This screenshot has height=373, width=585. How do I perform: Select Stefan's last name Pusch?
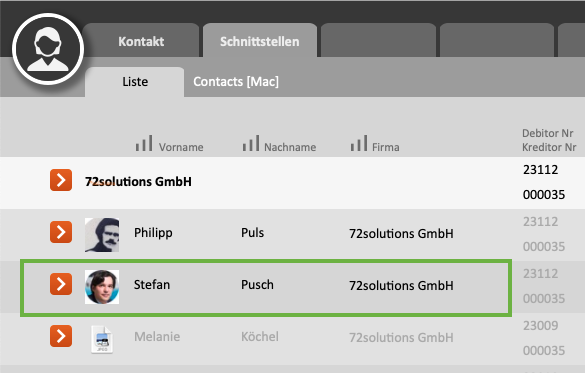coord(257,285)
